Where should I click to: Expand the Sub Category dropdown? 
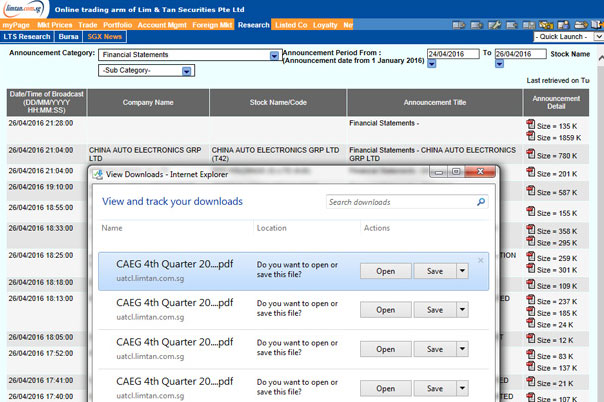click(x=186, y=71)
